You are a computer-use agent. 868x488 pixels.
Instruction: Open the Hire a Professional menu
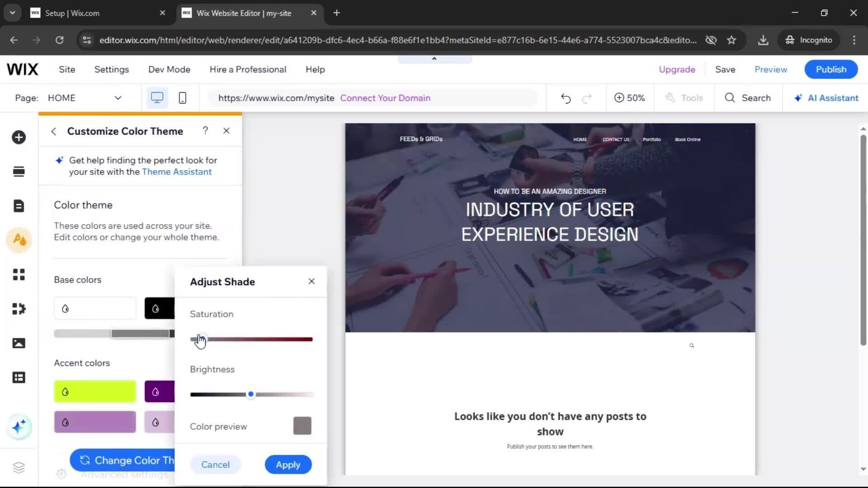(x=248, y=70)
